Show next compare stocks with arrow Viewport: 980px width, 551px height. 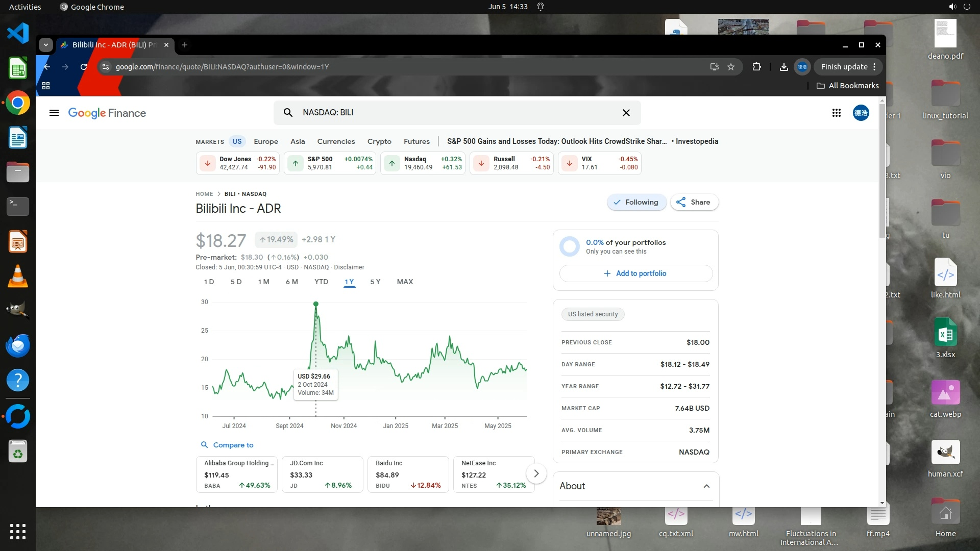536,473
